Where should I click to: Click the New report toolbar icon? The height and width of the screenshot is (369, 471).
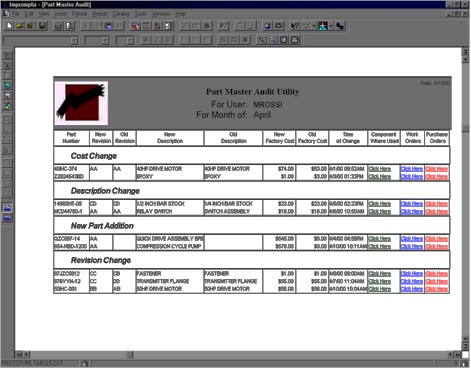[x=9, y=26]
